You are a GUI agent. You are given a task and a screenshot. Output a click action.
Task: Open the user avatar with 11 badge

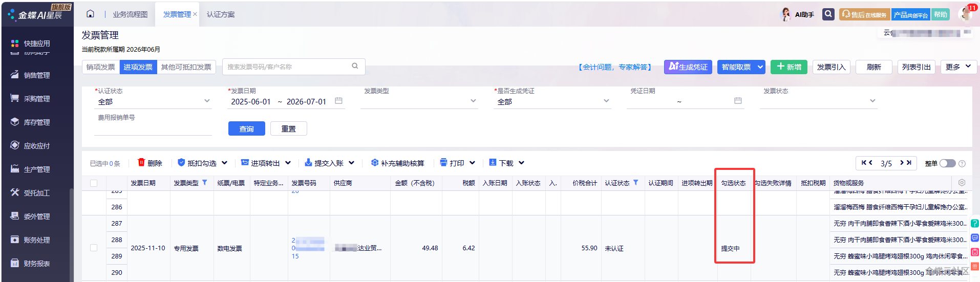click(966, 14)
